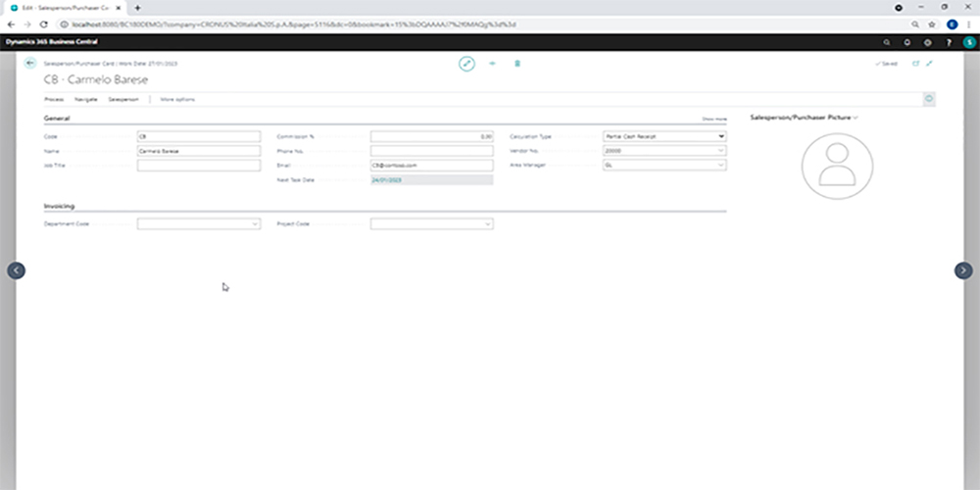Go to next record with right arrow
The image size is (980, 490).
click(963, 270)
